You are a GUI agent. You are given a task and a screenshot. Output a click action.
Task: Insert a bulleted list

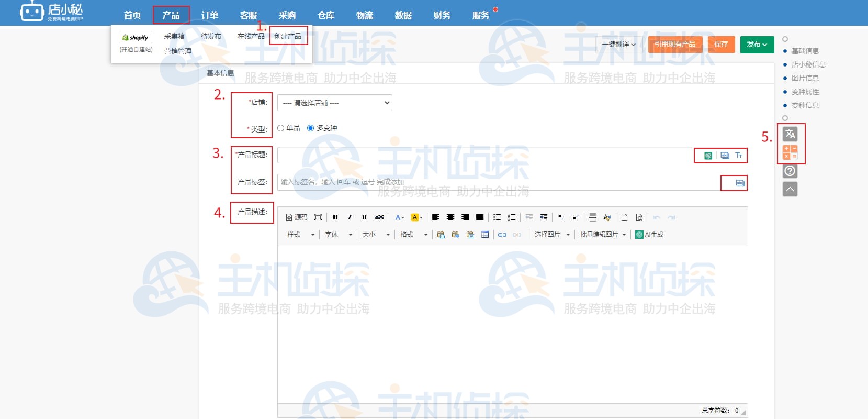(x=497, y=217)
